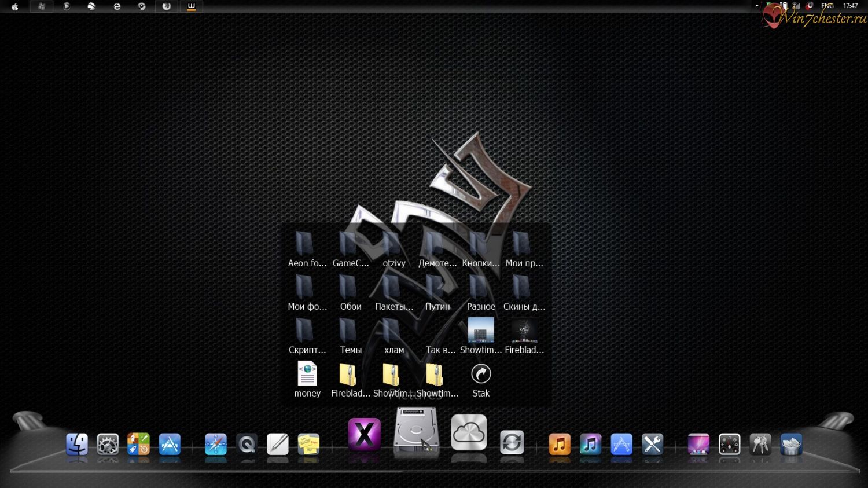Viewport: 868px width, 488px height.
Task: Open the Finder icon in the dock
Action: pos(77,445)
